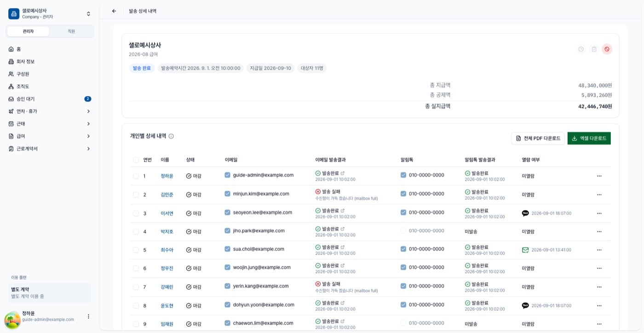The height and width of the screenshot is (333, 644).
Task: Open employee link 김민준 in the table
Action: (167, 195)
